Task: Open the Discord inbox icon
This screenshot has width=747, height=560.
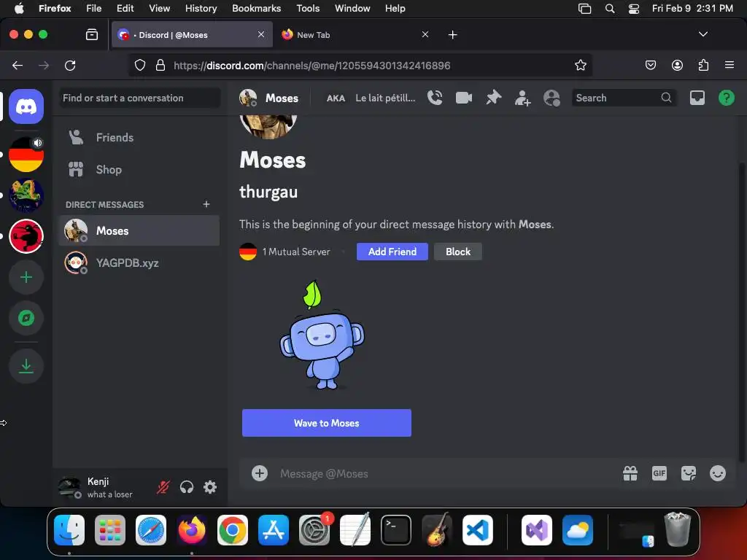Action: point(697,98)
